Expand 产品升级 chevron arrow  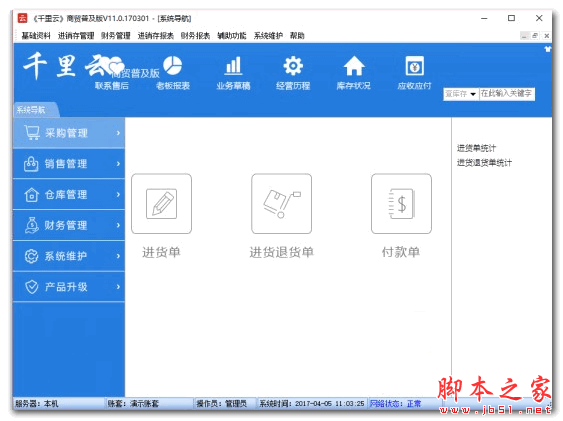click(118, 287)
